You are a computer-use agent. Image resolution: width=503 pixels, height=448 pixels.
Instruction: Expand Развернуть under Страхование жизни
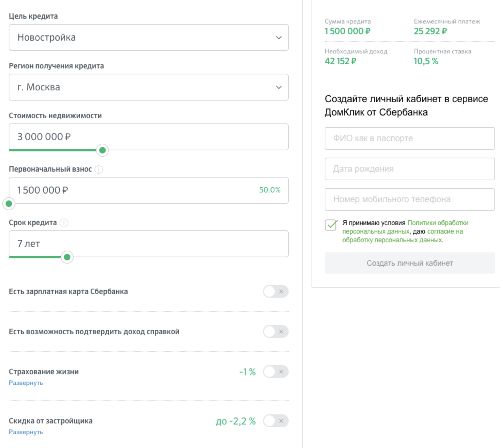(x=26, y=383)
